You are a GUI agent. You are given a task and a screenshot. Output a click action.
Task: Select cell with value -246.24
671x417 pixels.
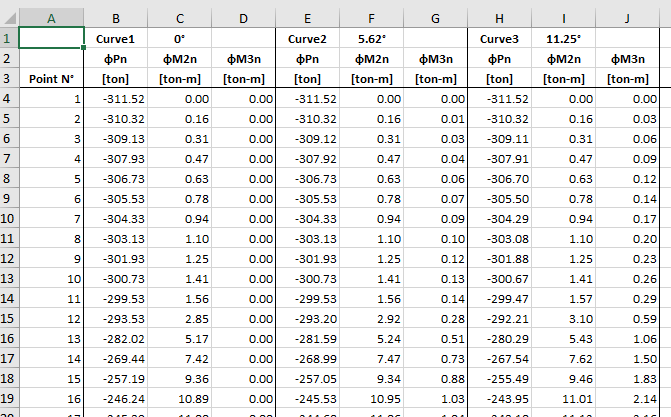pos(116,399)
